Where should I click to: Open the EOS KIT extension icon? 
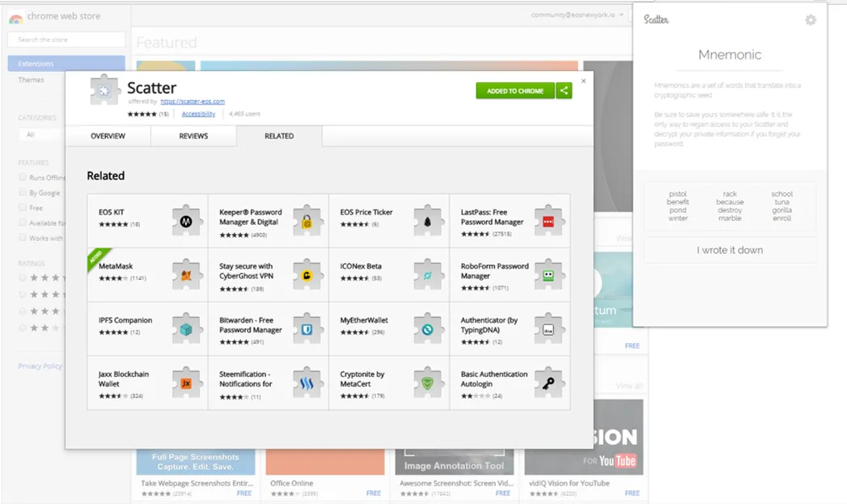tap(186, 221)
